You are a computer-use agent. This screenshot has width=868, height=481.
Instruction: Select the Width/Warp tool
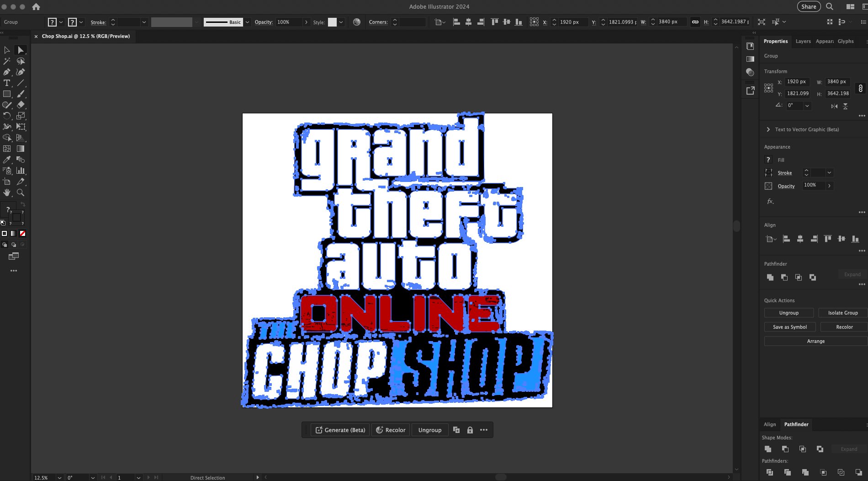[x=7, y=127]
